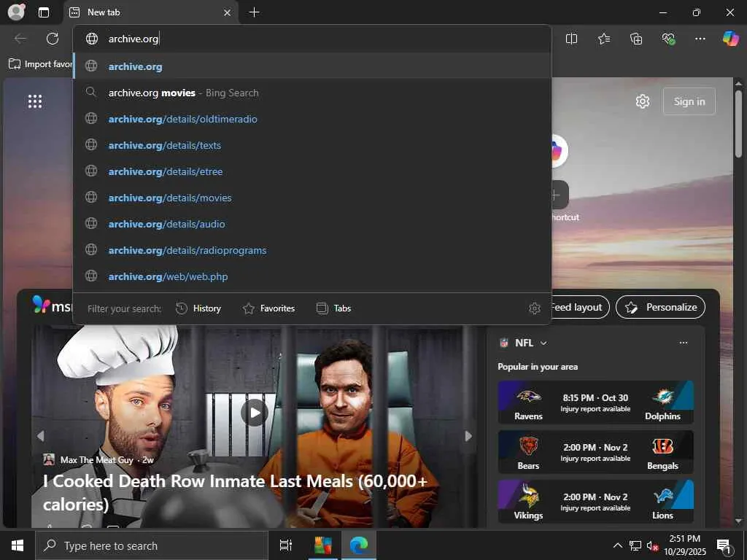This screenshot has height=560, width=747.
Task: Filter search suggestions by Favorites
Action: coord(268,308)
